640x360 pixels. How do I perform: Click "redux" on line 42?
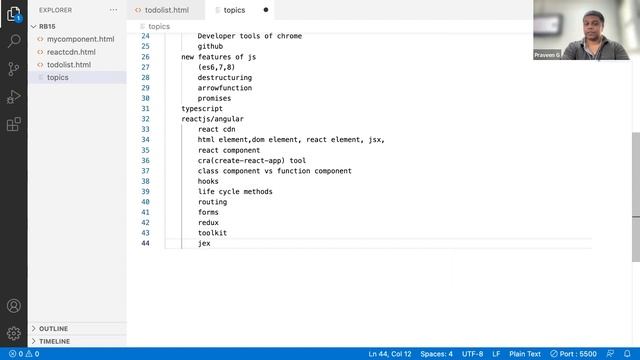pos(208,222)
